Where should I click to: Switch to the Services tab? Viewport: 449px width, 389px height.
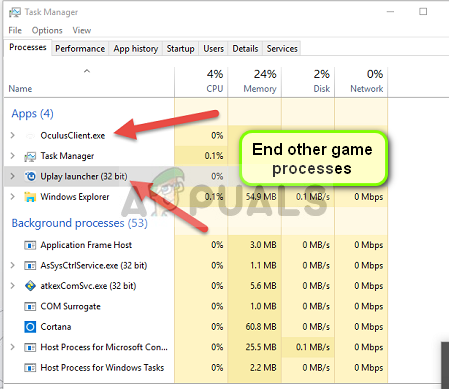point(282,49)
